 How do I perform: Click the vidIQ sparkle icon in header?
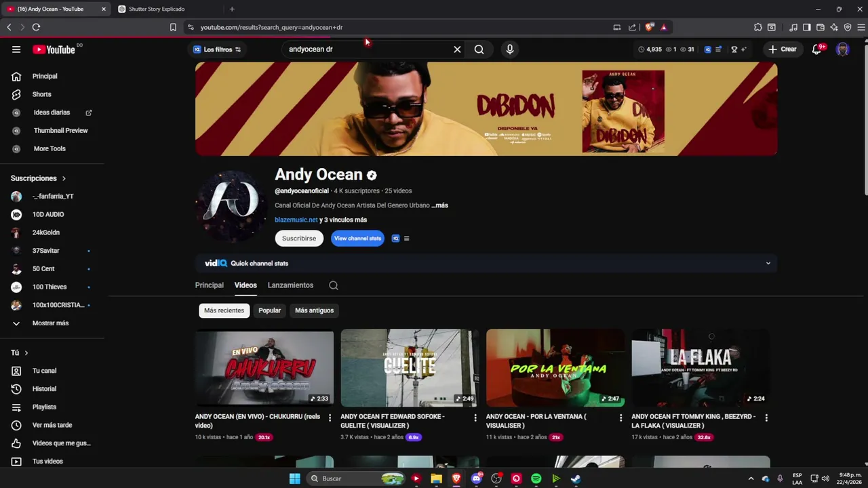[x=744, y=49]
